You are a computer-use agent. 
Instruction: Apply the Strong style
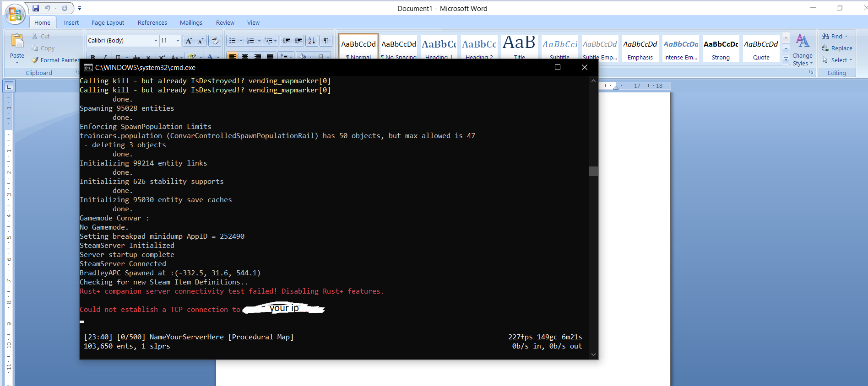tap(721, 48)
